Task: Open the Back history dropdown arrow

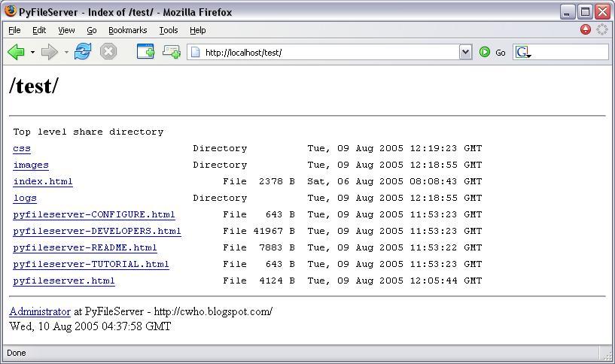Action: pos(32,52)
